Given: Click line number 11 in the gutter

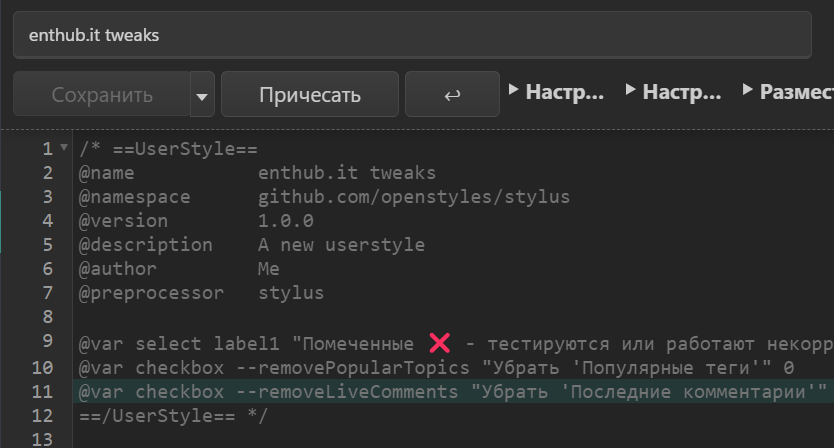Looking at the screenshot, I should (43, 392).
